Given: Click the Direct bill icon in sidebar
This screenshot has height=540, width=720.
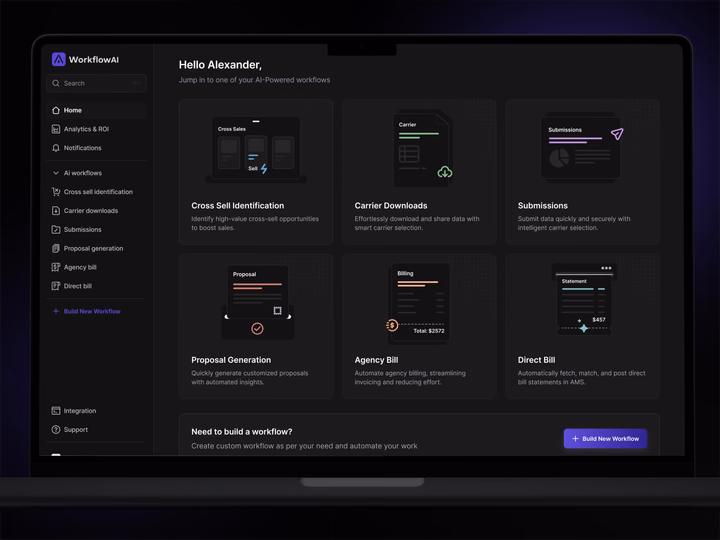Looking at the screenshot, I should pos(56,286).
